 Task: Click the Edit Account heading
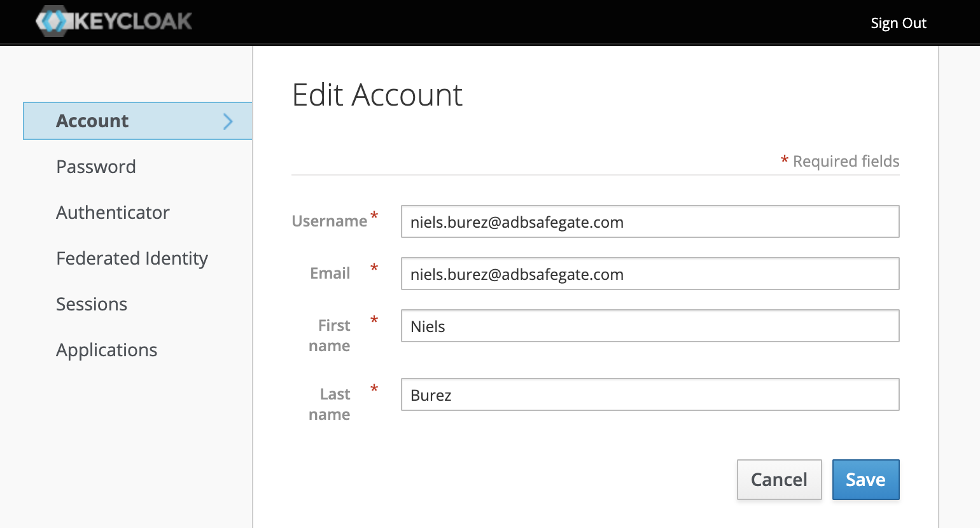pyautogui.click(x=377, y=95)
